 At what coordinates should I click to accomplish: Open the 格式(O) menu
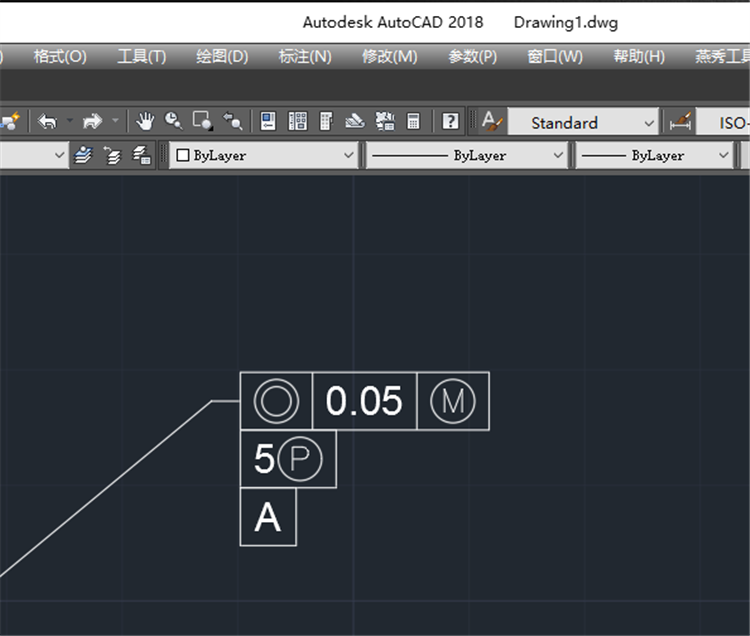click(x=60, y=57)
